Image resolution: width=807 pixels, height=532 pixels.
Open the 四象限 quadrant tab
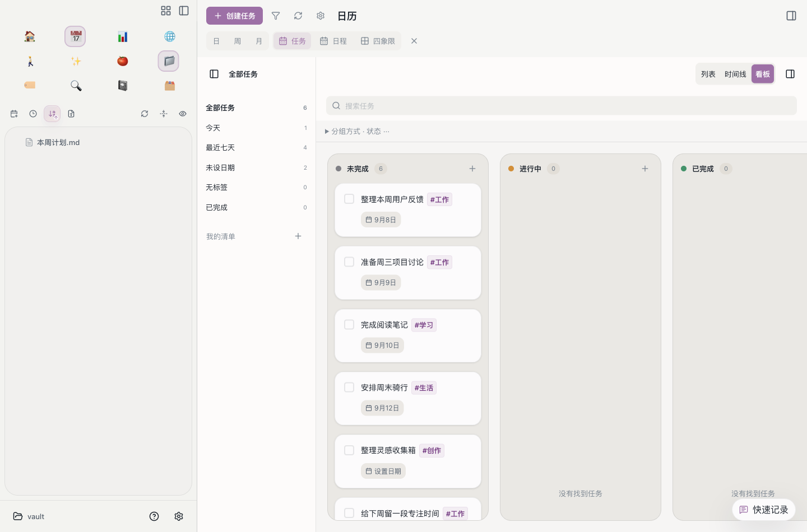click(378, 41)
